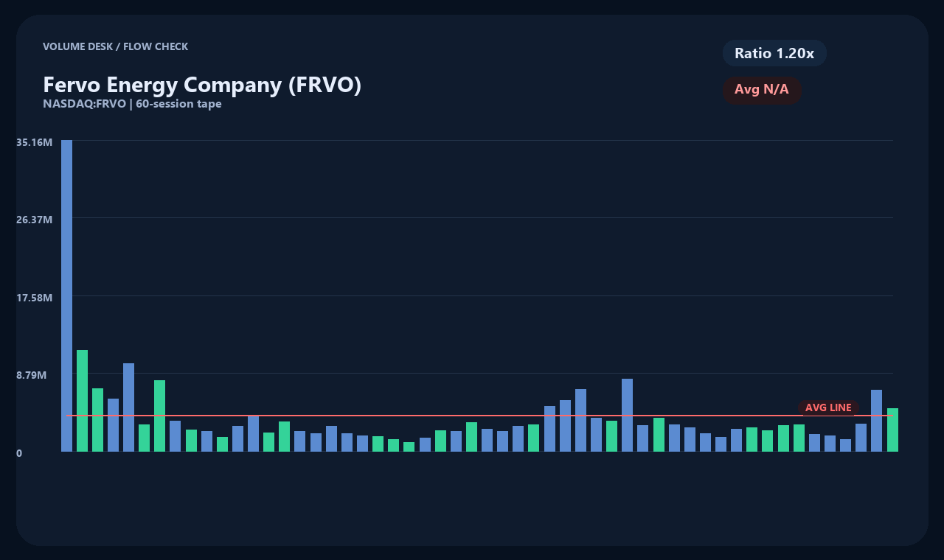
Task: Select the AVG LINE label tag
Action: (828, 407)
